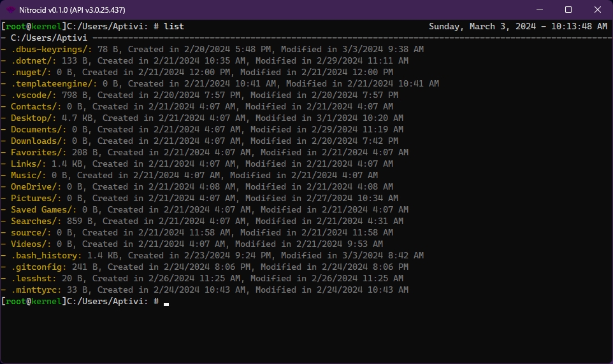Select the .gitconfig file entry
This screenshot has width=613, height=364.
pos(36,267)
